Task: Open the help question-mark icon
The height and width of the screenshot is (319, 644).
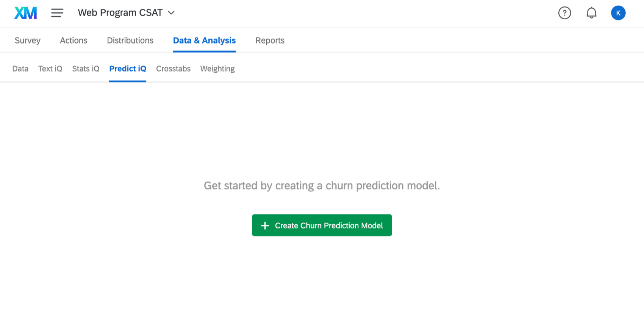Action: point(564,13)
